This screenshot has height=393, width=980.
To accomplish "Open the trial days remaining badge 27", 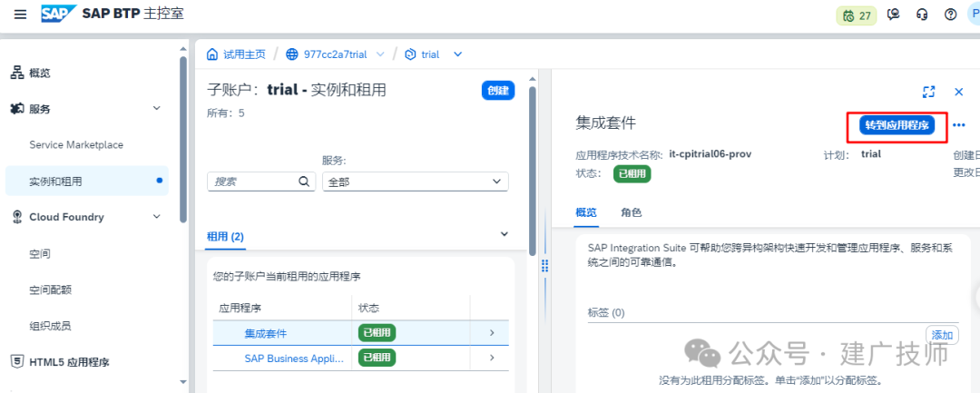I will pyautogui.click(x=857, y=15).
